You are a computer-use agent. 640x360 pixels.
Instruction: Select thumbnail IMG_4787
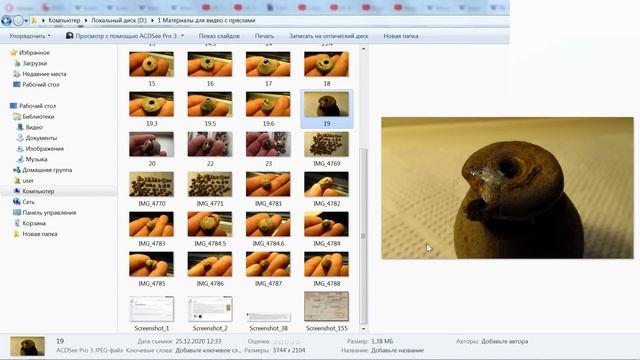pyautogui.click(x=268, y=264)
